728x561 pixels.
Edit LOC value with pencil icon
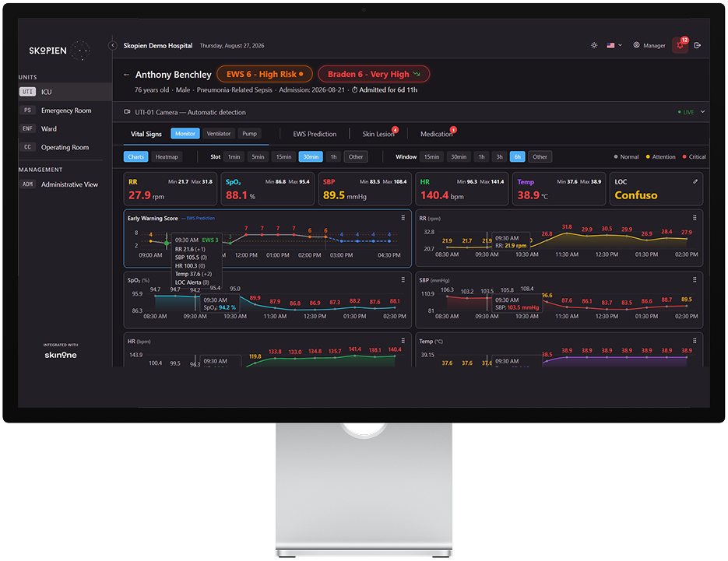[695, 182]
